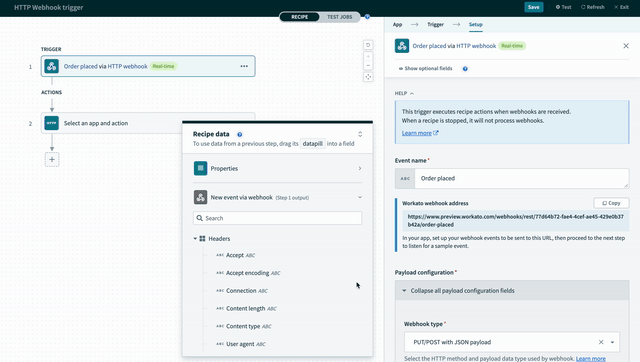Image resolution: width=640 pixels, height=362 pixels.
Task: Click Refresh in the top bar
Action: point(593,7)
